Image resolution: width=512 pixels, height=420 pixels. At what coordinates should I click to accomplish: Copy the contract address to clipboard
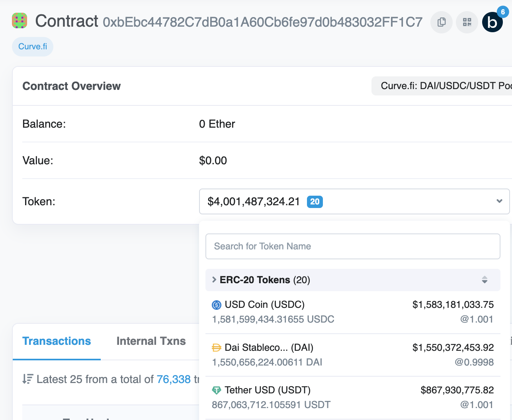click(442, 22)
